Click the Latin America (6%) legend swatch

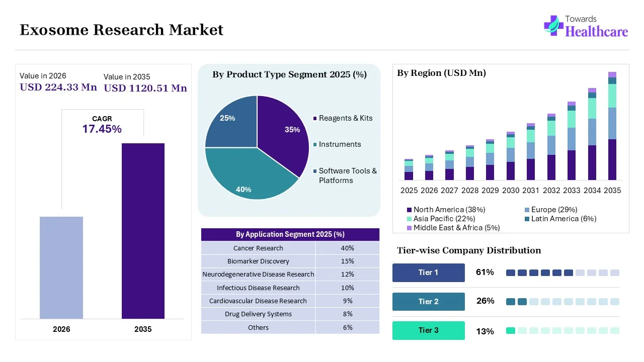click(x=527, y=219)
